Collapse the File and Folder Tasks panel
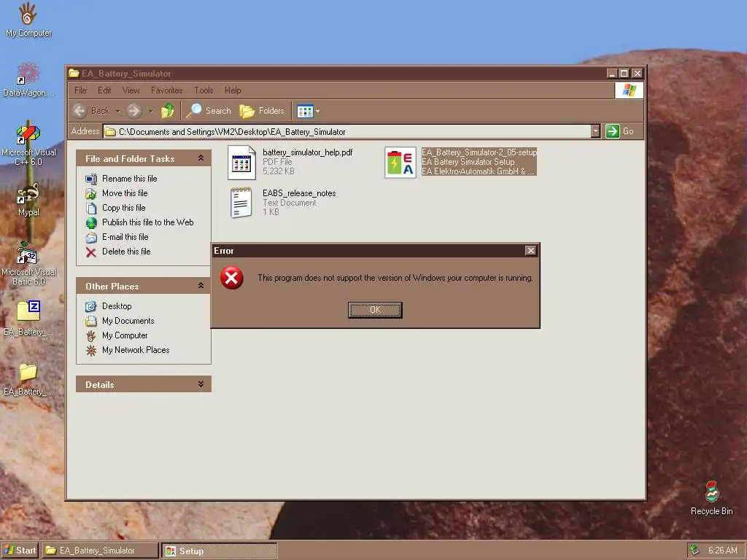Screen dimensions: 747x560 point(201,158)
